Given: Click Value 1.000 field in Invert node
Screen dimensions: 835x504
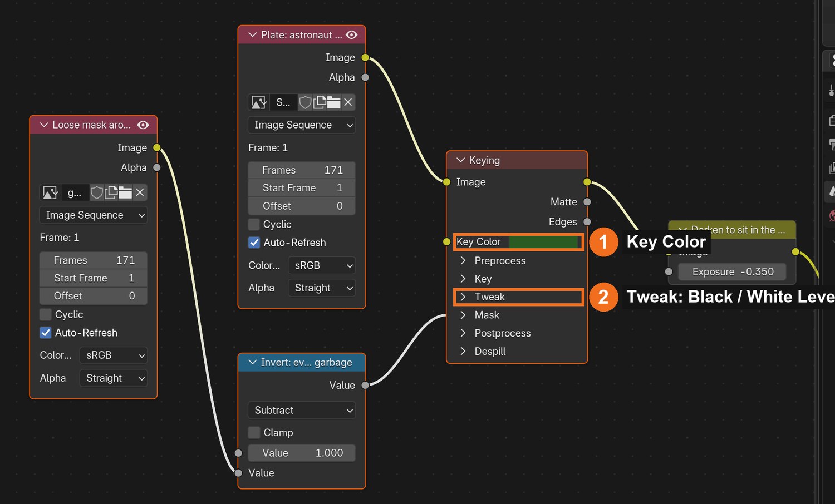Looking at the screenshot, I should pyautogui.click(x=302, y=453).
